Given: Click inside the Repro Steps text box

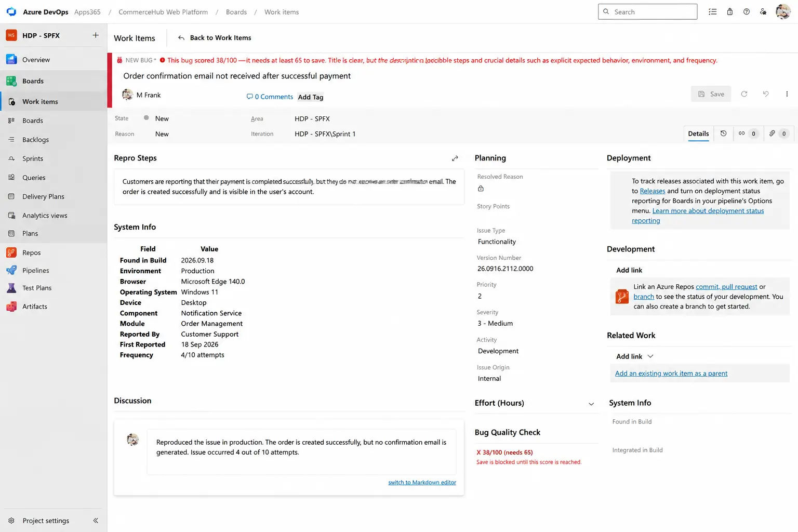Looking at the screenshot, I should click(289, 187).
